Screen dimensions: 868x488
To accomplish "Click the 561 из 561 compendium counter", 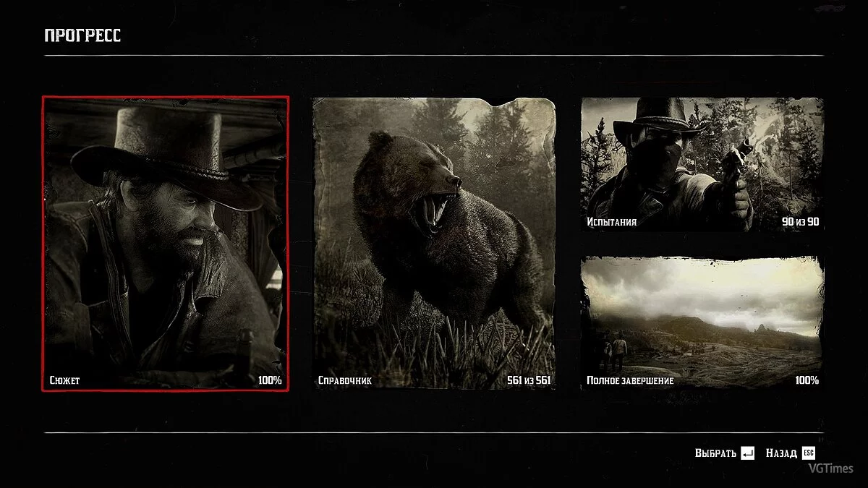I will pyautogui.click(x=529, y=380).
